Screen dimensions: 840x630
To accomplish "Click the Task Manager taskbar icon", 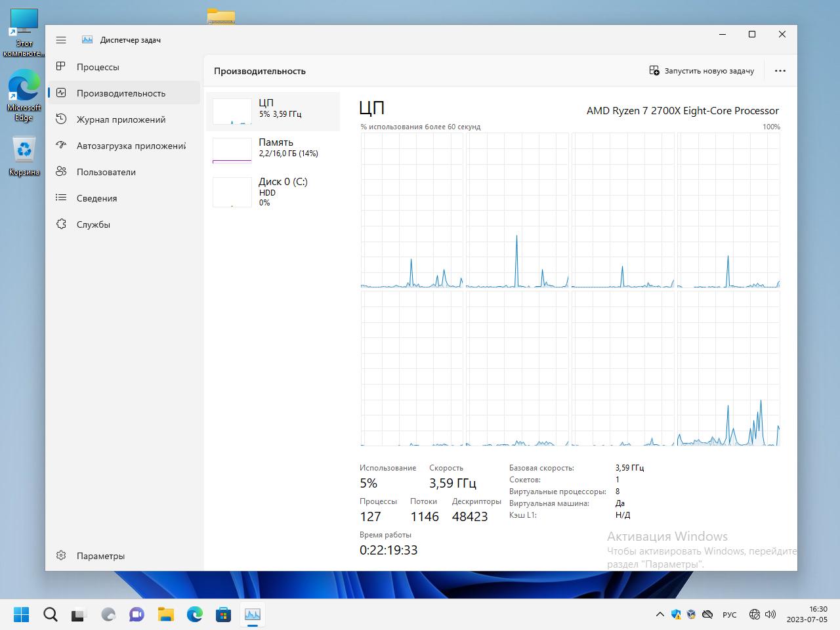I will pyautogui.click(x=253, y=614).
